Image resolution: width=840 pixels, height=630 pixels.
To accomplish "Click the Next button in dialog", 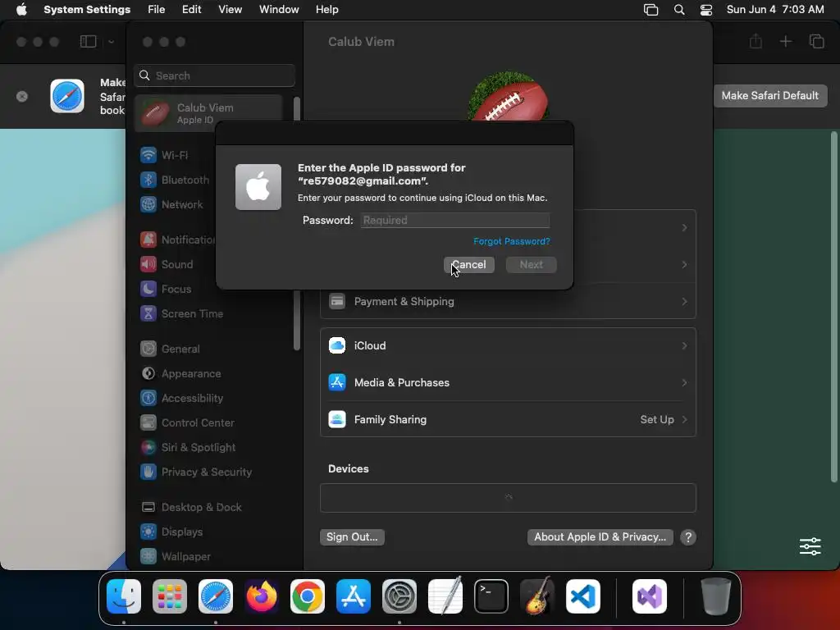I will 532,265.
